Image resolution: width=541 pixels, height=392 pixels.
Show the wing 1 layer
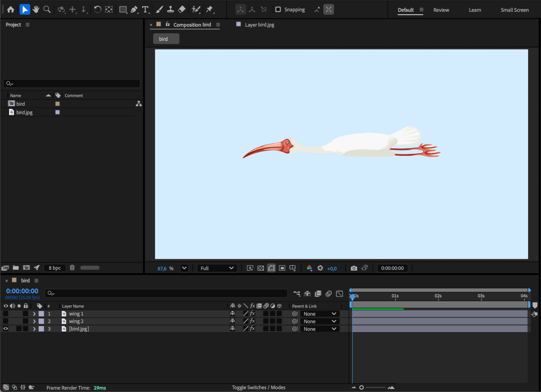(x=5, y=313)
